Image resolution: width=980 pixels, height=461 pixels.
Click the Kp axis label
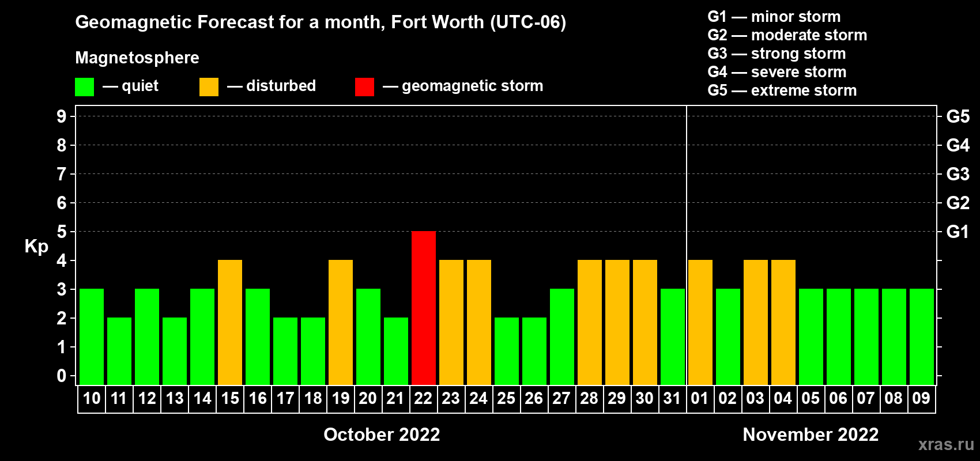tap(36, 247)
